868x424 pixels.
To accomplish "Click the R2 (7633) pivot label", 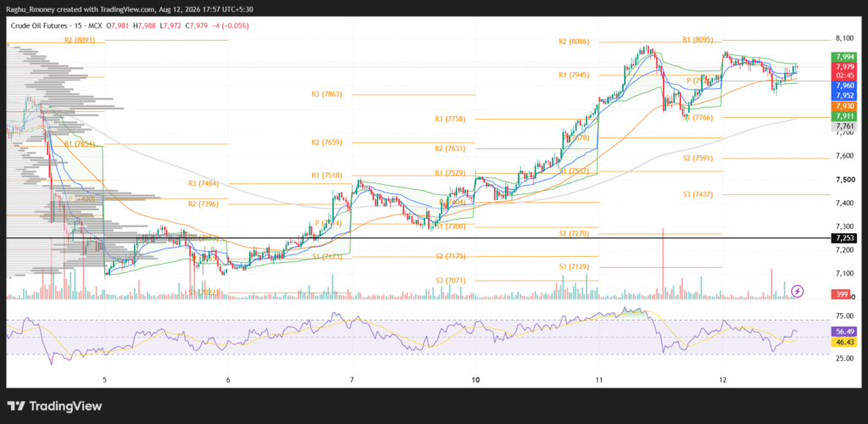I will click(x=450, y=148).
